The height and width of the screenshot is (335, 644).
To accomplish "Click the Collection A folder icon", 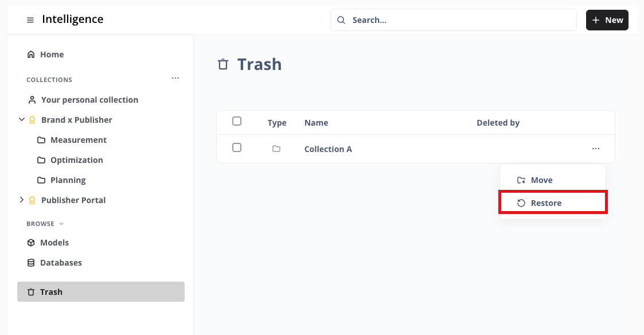I will click(x=276, y=149).
